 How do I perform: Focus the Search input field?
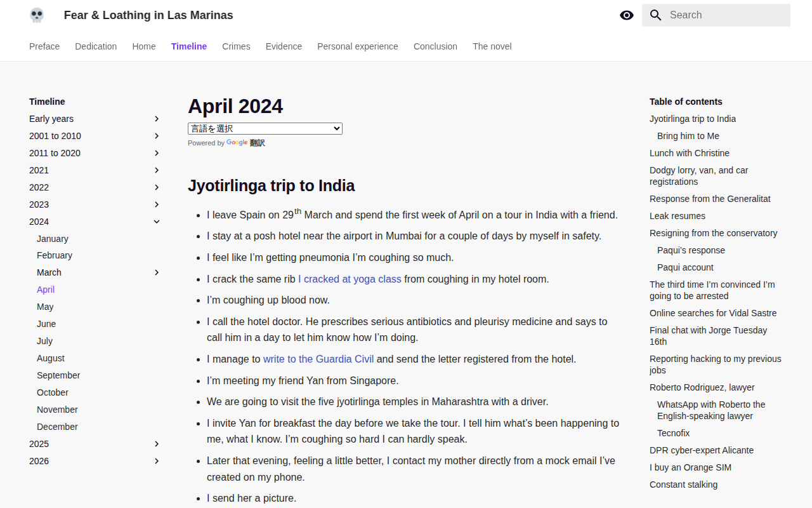tap(716, 15)
